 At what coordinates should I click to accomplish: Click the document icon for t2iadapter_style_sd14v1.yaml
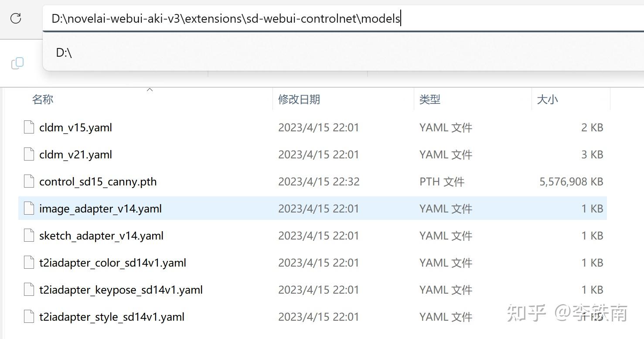(x=28, y=316)
